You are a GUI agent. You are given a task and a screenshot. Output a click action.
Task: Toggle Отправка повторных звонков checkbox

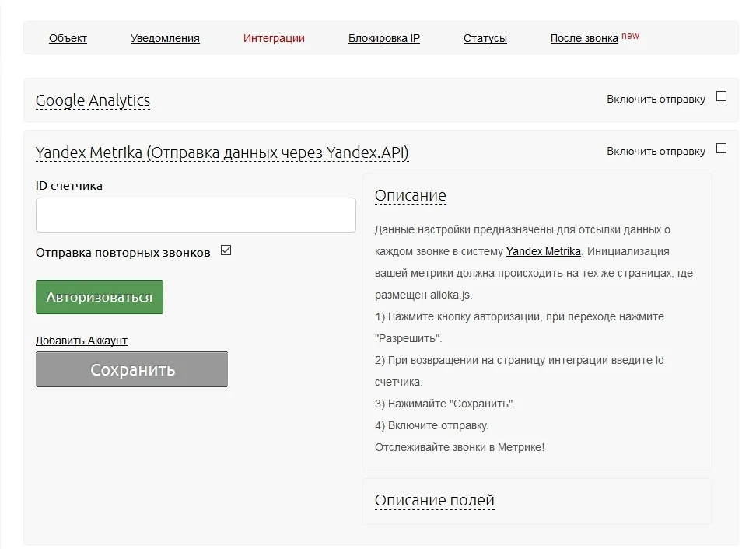pos(226,250)
